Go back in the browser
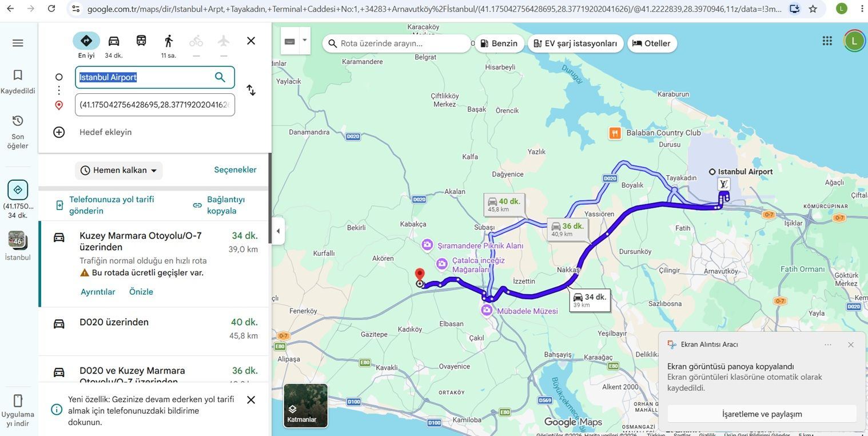Screen dimensions: 868x436 (x=10, y=9)
